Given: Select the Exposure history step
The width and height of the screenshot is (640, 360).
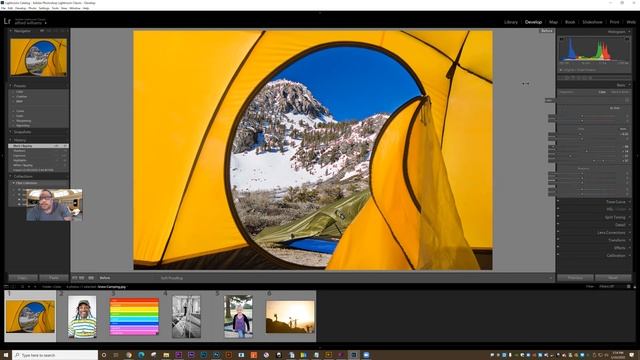Looking at the screenshot, I should (x=38, y=156).
